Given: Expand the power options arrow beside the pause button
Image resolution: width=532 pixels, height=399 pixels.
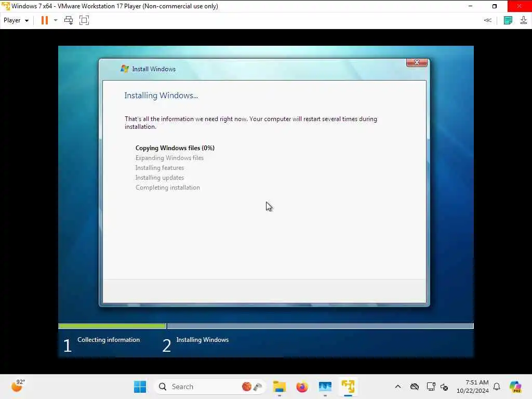Looking at the screenshot, I should [56, 20].
